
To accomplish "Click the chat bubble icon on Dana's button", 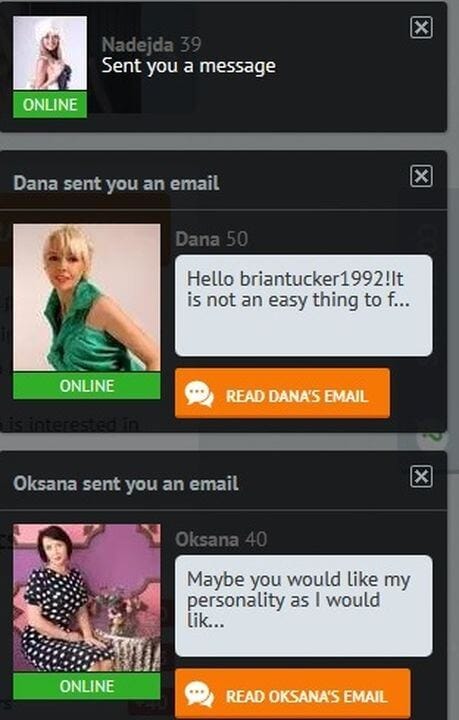I will [199, 394].
